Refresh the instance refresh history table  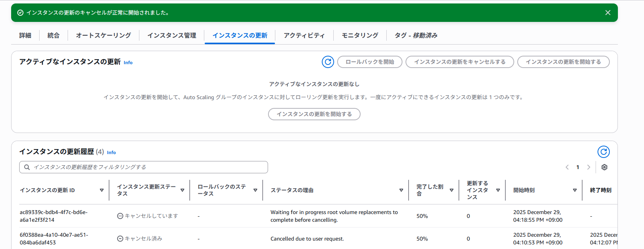tap(603, 152)
